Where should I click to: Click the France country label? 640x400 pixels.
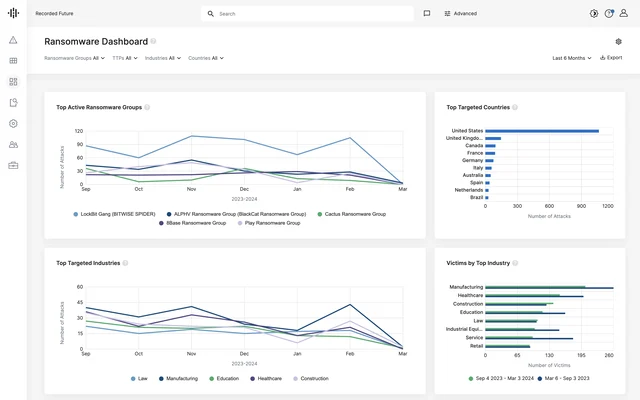pyautogui.click(x=475, y=153)
